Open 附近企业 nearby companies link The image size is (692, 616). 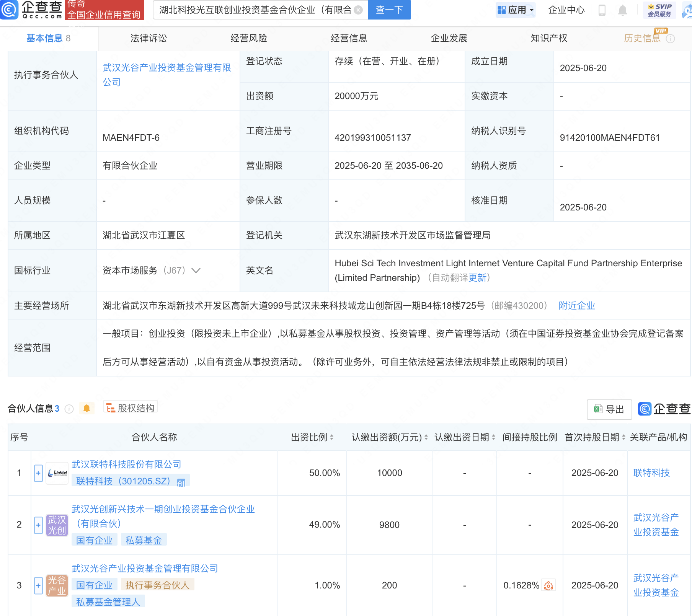click(x=577, y=306)
